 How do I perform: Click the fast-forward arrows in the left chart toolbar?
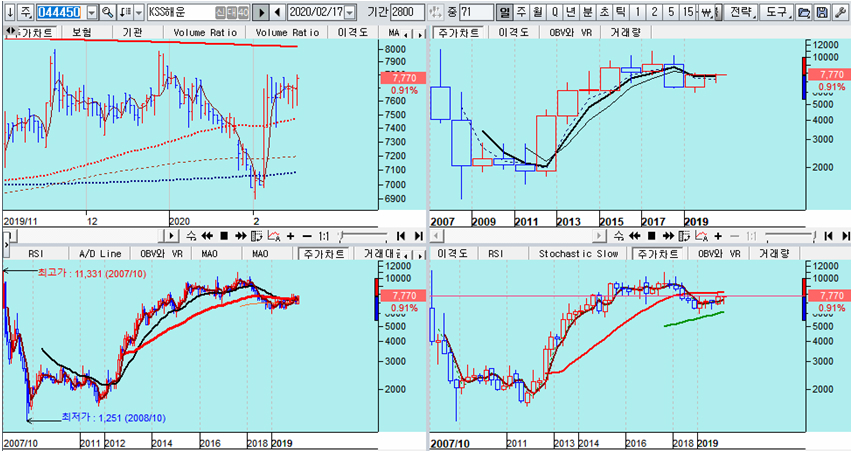click(x=240, y=236)
